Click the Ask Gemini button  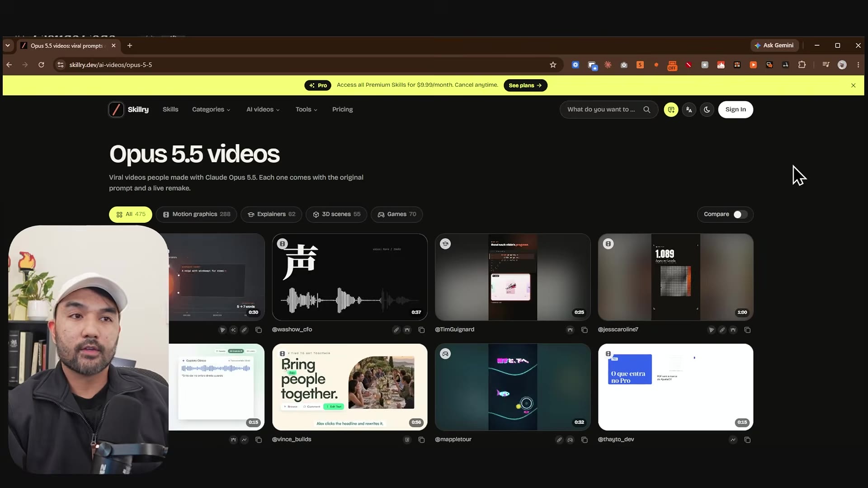[774, 45]
